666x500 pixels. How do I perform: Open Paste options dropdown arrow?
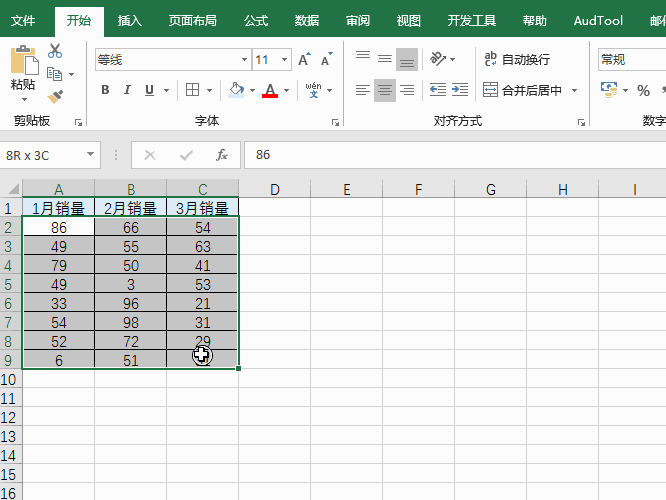pos(24,99)
